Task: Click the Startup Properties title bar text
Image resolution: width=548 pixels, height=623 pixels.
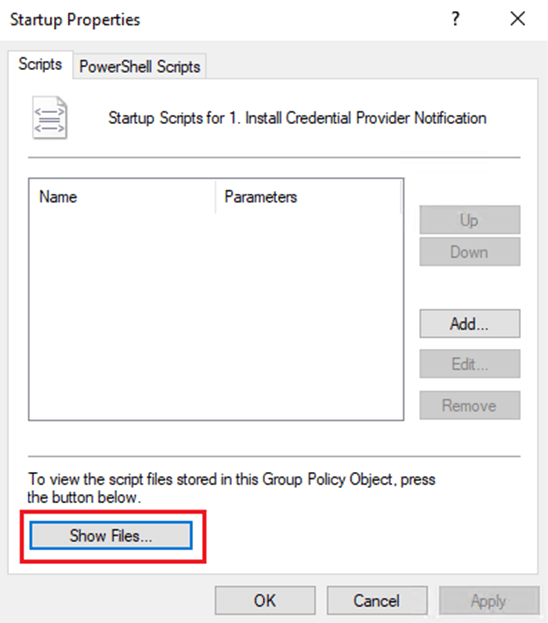Action: point(75,19)
